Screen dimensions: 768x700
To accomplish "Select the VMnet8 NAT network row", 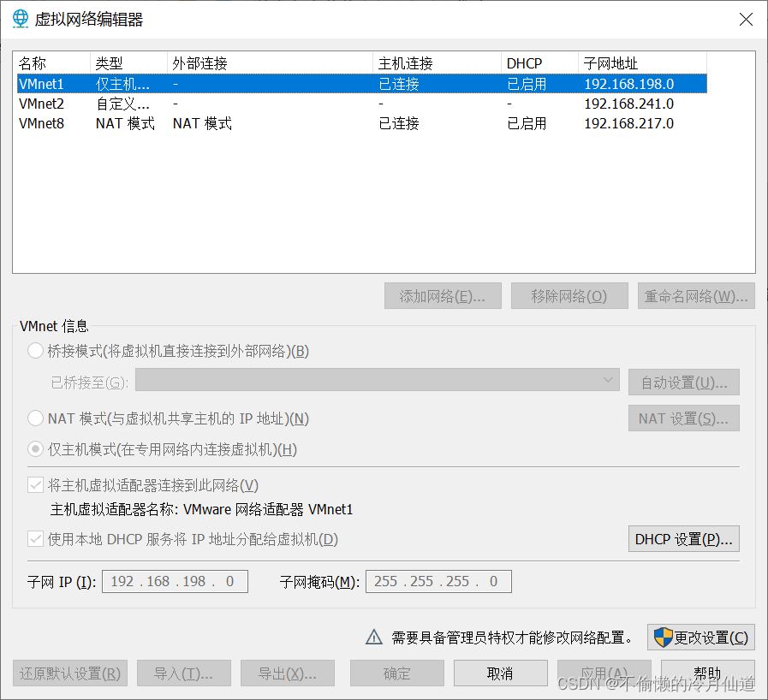I will pyautogui.click(x=361, y=123).
